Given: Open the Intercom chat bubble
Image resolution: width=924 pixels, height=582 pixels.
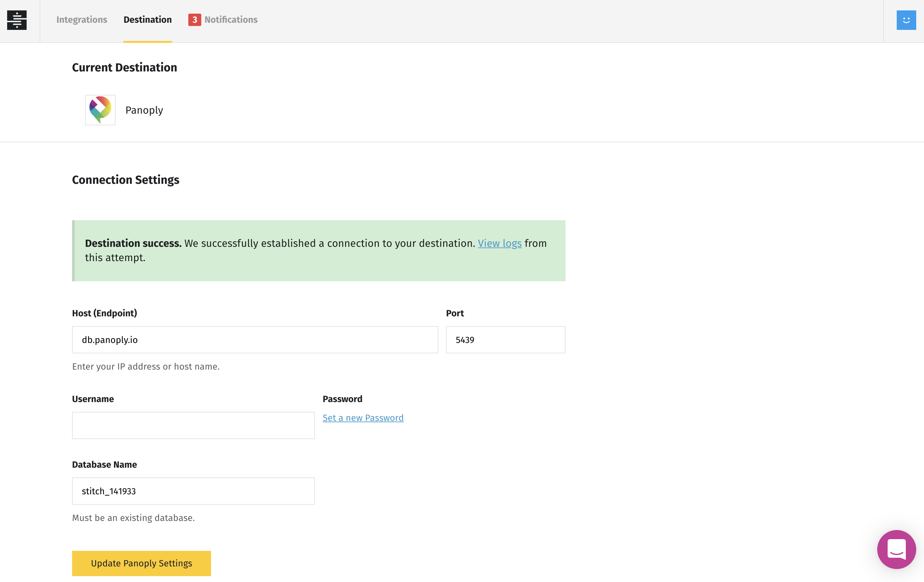Looking at the screenshot, I should pos(896,550).
